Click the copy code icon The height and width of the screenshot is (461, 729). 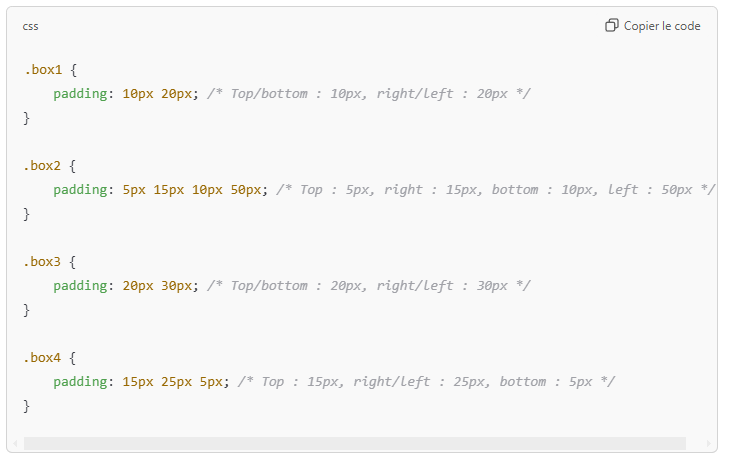612,26
